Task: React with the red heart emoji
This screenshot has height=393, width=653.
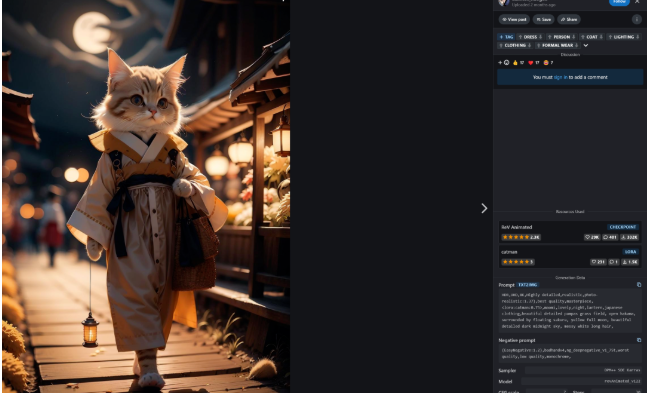Action: tap(533, 62)
